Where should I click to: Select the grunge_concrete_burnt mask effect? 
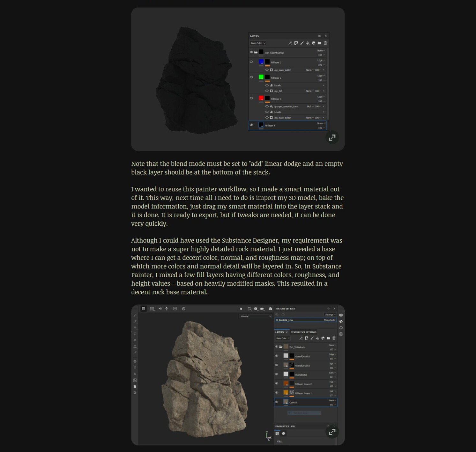point(286,106)
